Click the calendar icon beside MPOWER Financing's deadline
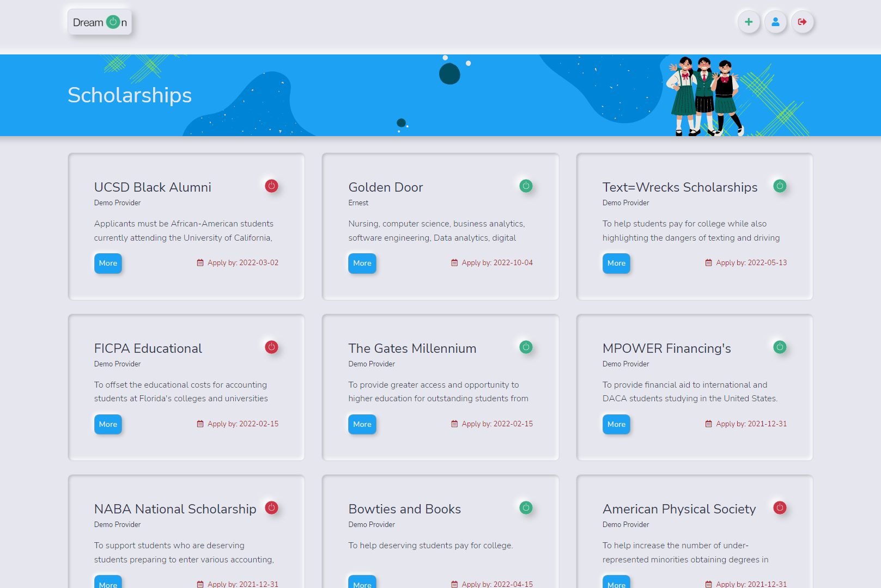The width and height of the screenshot is (881, 588). [x=708, y=424]
